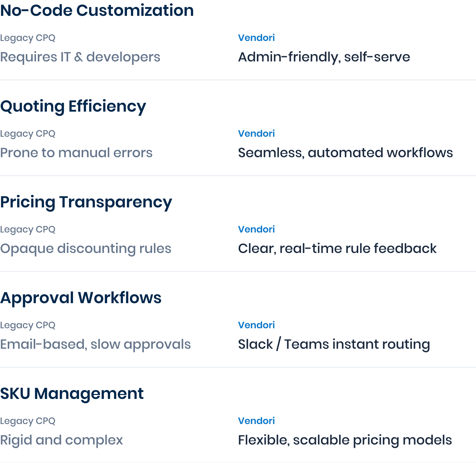Image resolution: width=476 pixels, height=463 pixels.
Task: Click Legacy CPQ label under No-Code Customization
Action: point(28,38)
